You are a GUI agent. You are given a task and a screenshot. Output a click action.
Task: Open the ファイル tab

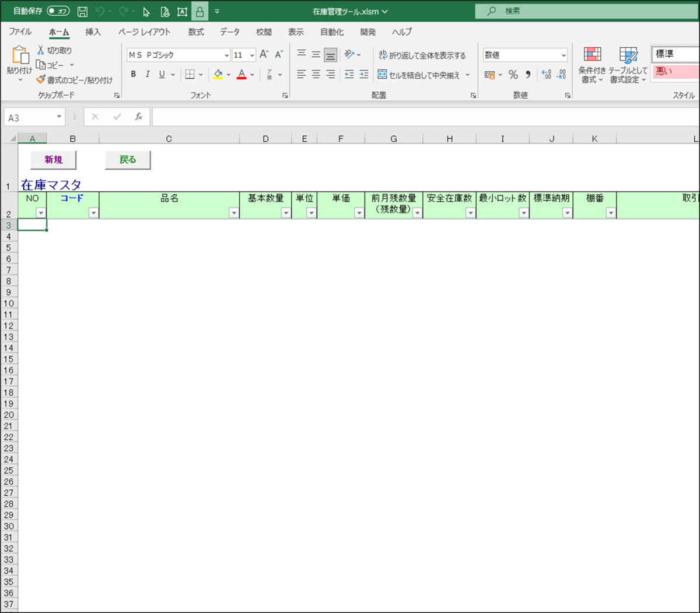click(20, 31)
